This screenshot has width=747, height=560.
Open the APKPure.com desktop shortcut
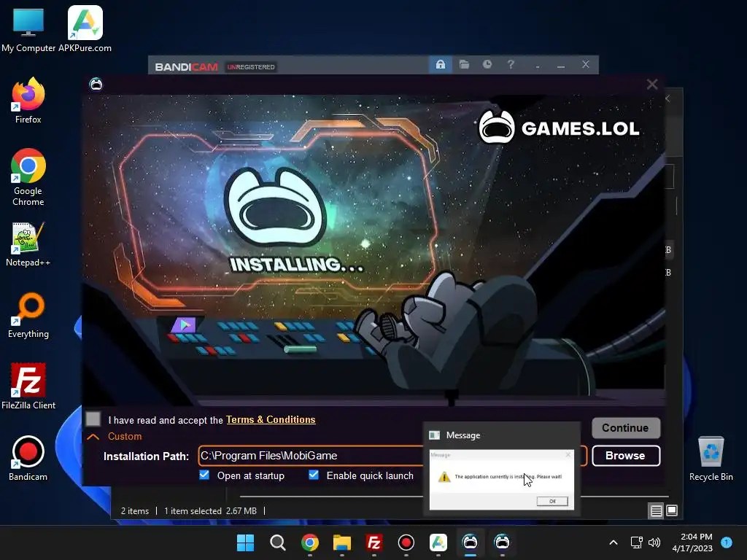[x=85, y=28]
